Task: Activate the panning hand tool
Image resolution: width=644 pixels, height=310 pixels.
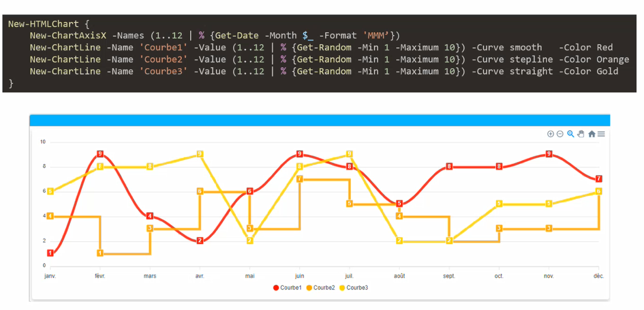Action: (581, 134)
